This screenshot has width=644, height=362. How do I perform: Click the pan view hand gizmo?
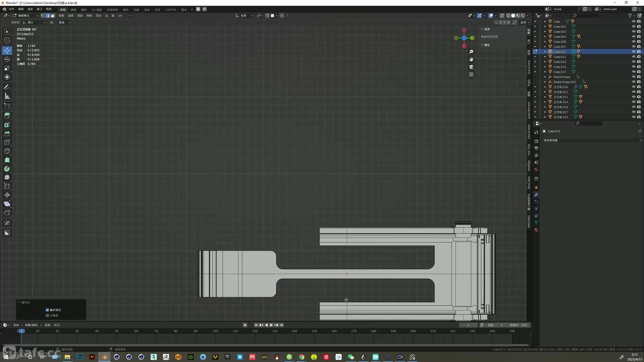[x=471, y=59]
